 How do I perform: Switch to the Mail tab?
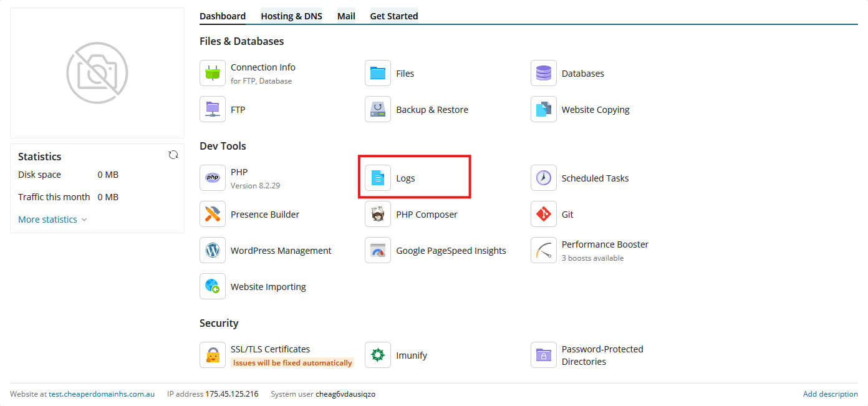[x=346, y=16]
